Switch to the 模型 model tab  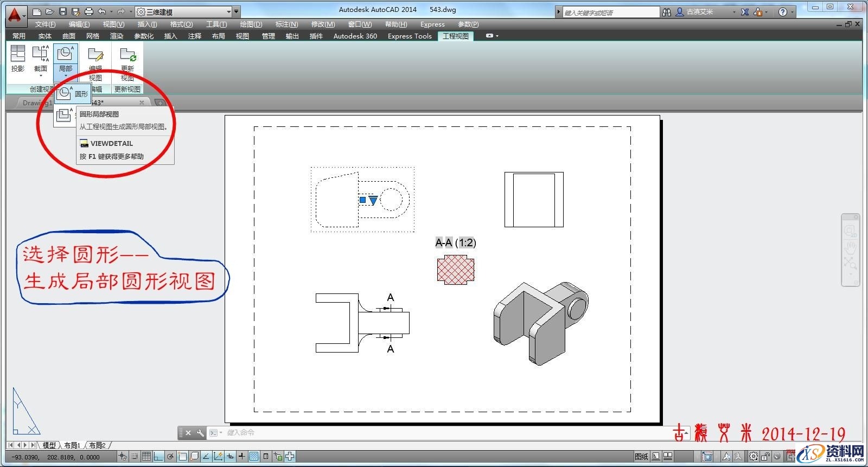click(49, 445)
